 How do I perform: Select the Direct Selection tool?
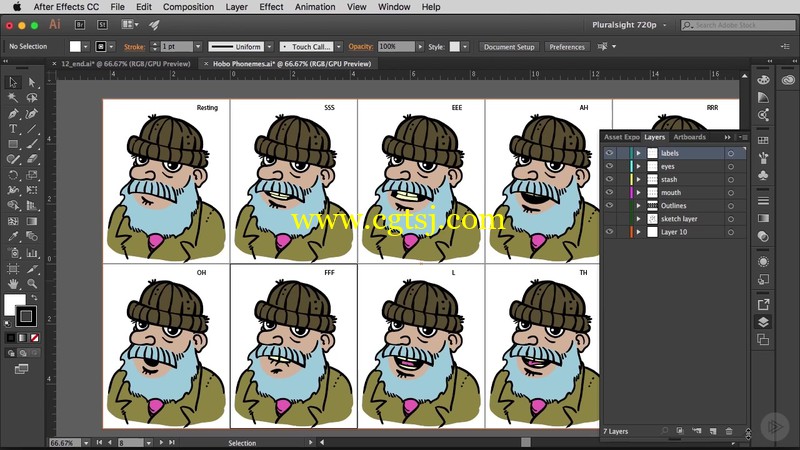click(x=32, y=82)
